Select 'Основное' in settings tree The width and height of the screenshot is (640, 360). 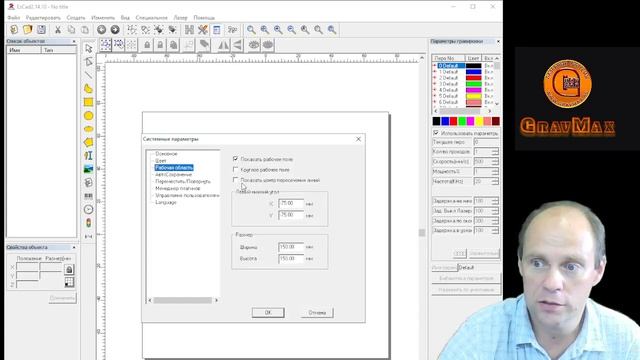point(166,154)
